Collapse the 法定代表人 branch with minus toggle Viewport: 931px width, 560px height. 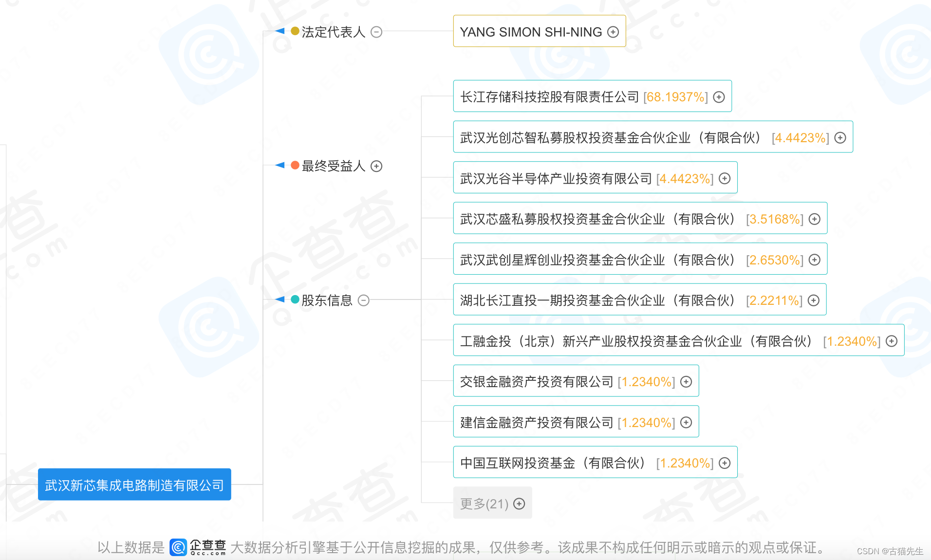(375, 32)
